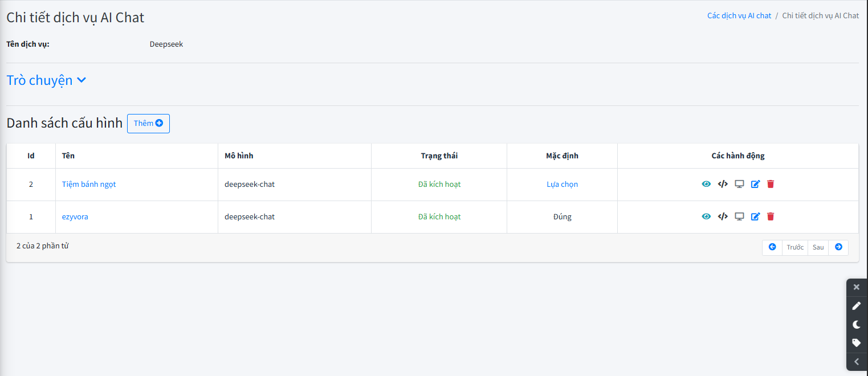Open monitor preview icon for ezyvora row
Viewport: 868px width, 376px height.
coord(739,216)
